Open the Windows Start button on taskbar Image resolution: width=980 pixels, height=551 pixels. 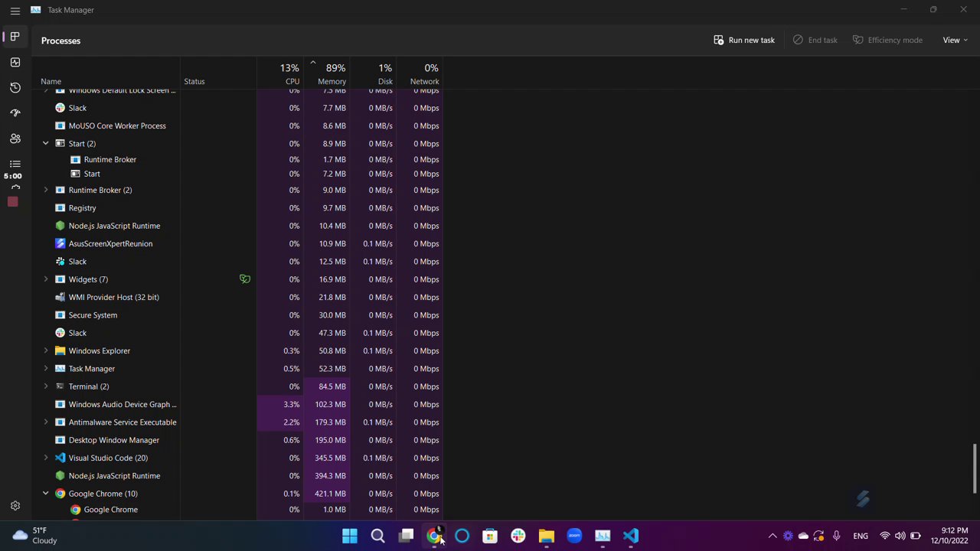click(x=350, y=536)
